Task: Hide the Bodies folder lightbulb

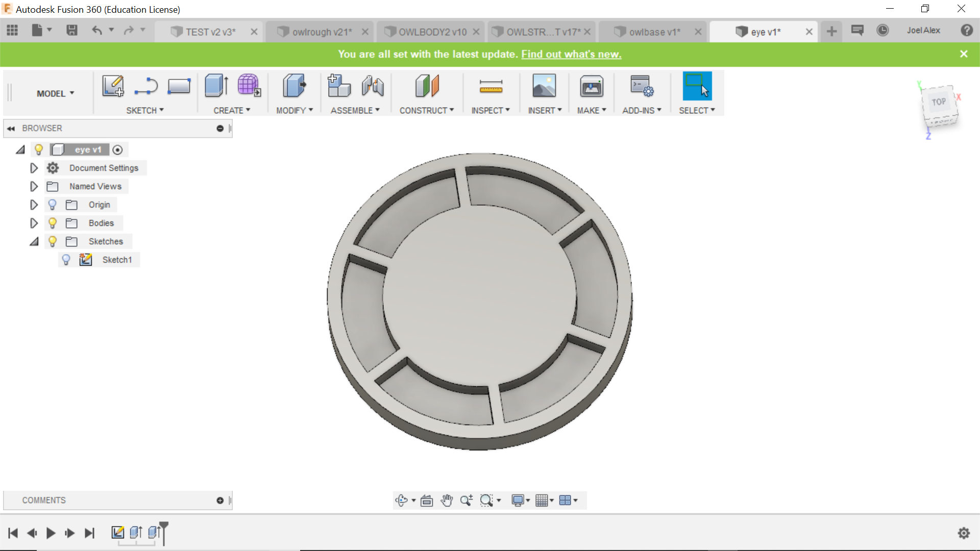Action: pos(52,223)
